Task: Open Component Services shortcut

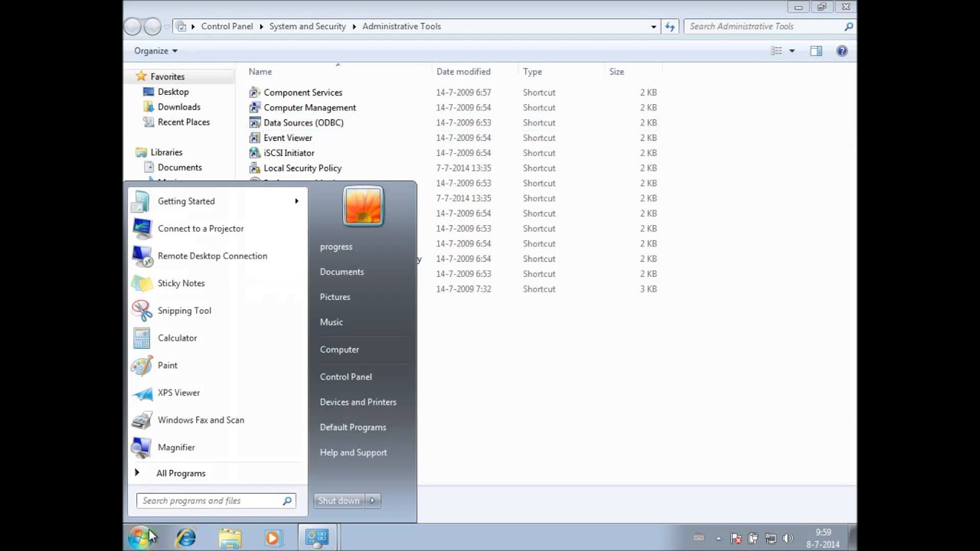Action: point(296,93)
